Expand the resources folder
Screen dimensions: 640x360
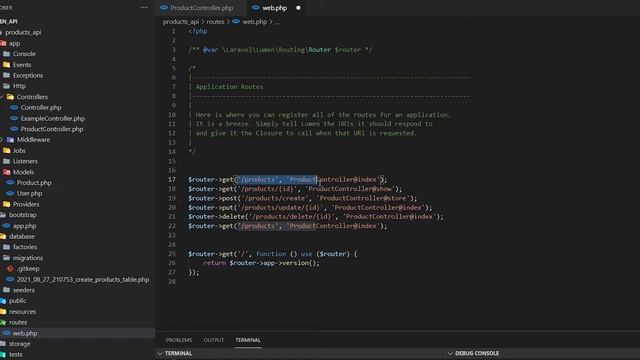22,311
